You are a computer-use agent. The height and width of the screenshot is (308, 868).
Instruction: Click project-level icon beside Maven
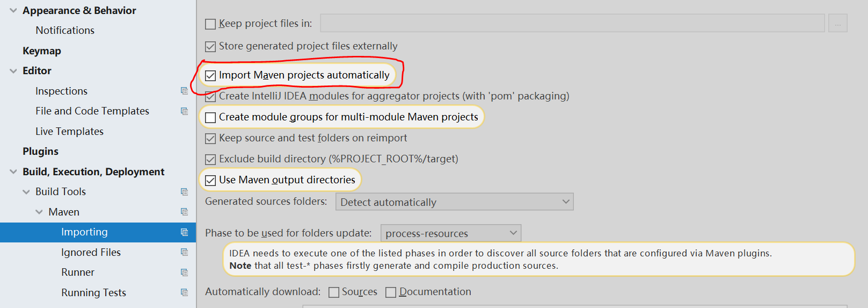pyautogui.click(x=184, y=212)
